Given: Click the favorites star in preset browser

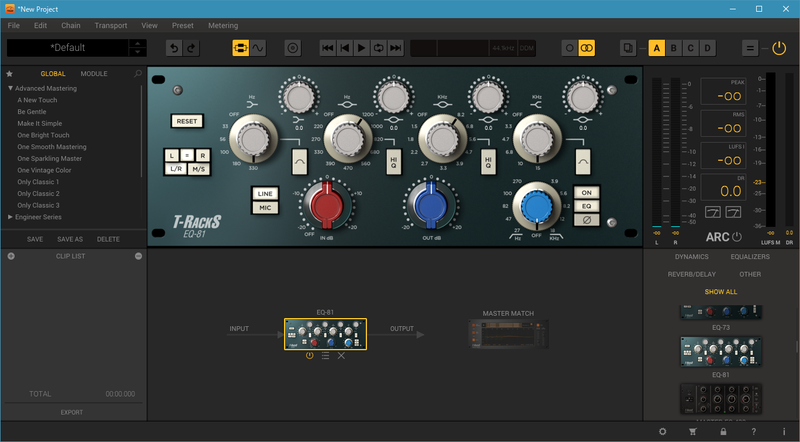Looking at the screenshot, I should tap(9, 73).
